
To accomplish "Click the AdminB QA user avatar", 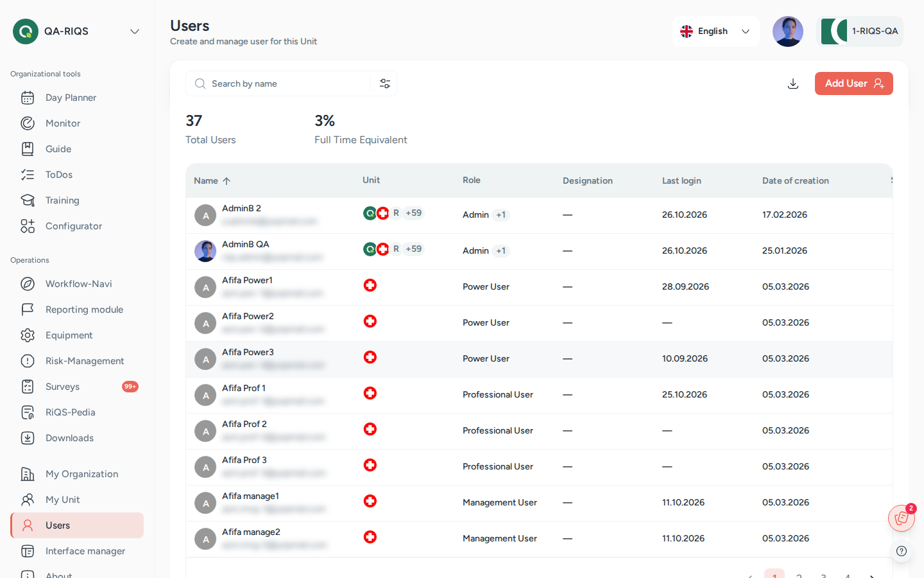I will [205, 251].
